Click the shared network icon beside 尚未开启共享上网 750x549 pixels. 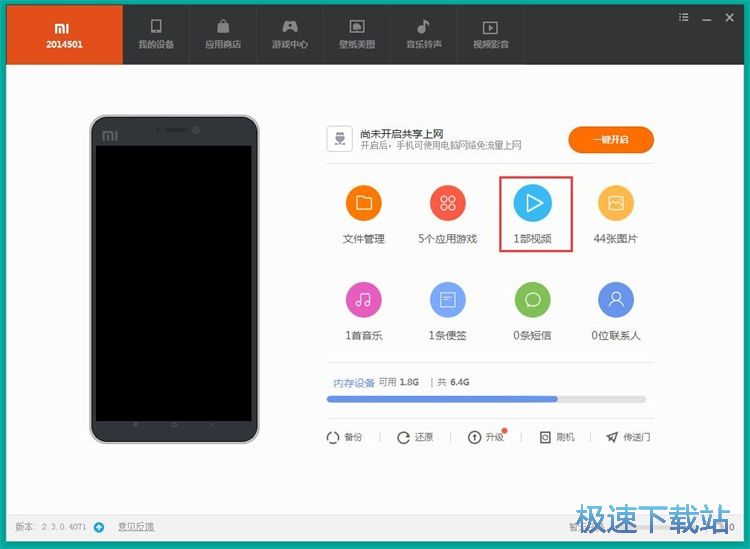click(x=340, y=139)
